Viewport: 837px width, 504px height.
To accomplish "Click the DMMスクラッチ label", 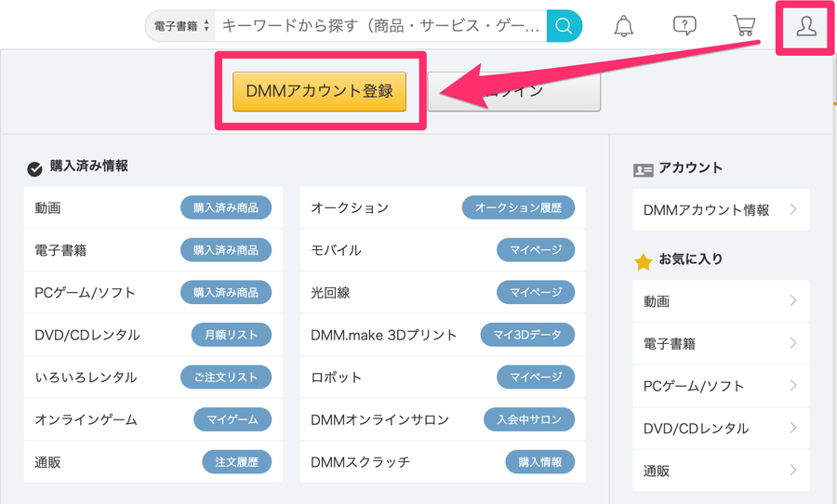I will 360,462.
